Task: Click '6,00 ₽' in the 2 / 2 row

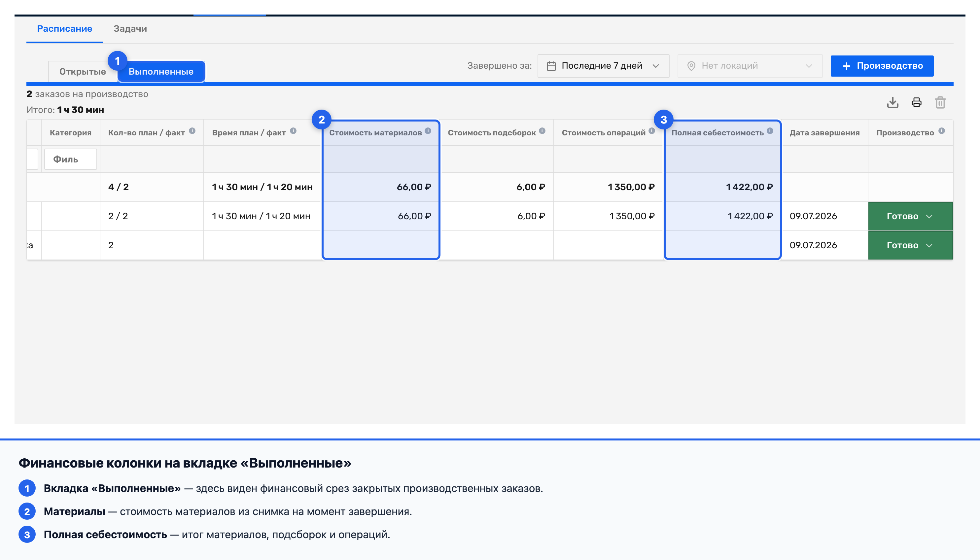Action: point(532,216)
